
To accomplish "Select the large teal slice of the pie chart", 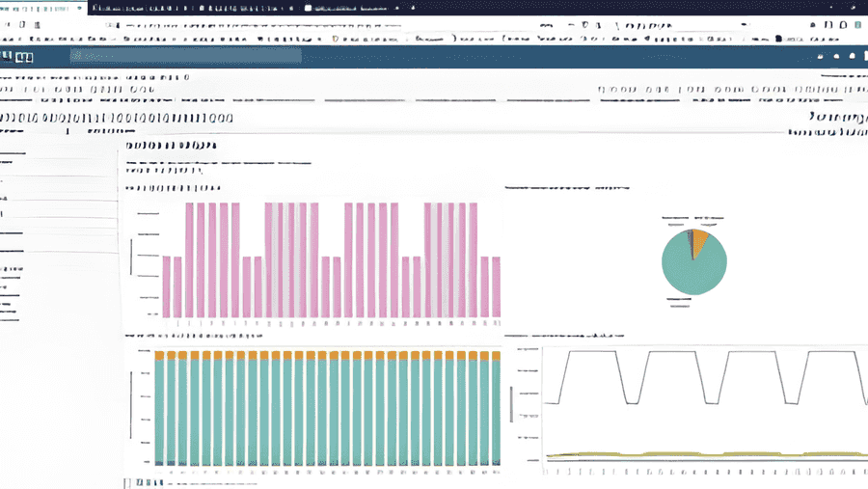I will pos(692,270).
